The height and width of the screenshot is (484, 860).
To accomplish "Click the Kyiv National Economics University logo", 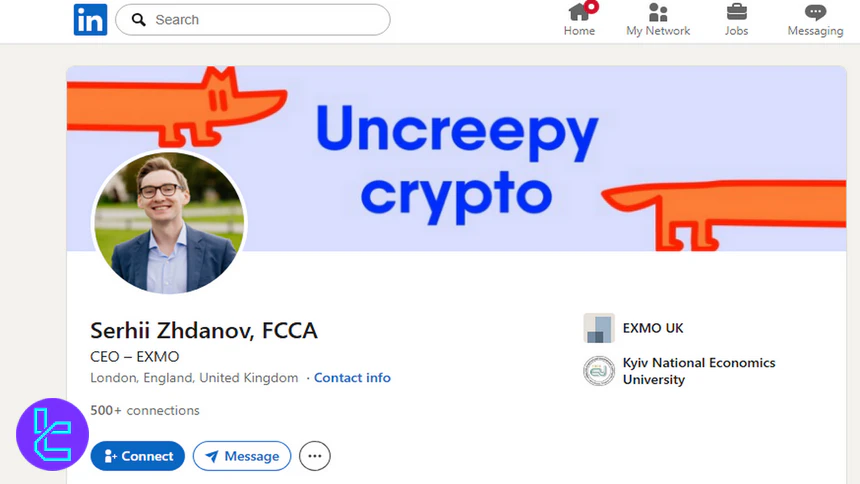I will tap(599, 371).
